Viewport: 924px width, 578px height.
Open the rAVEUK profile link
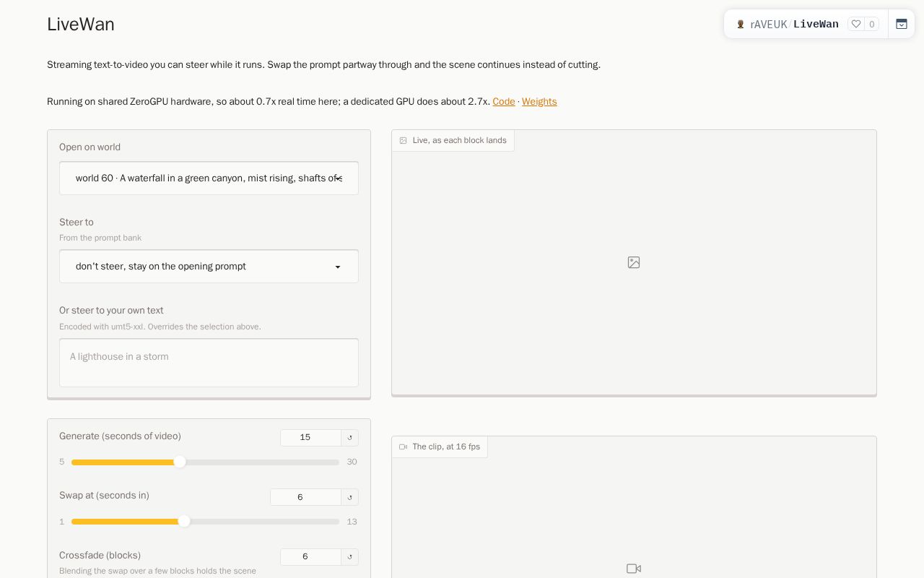click(769, 25)
